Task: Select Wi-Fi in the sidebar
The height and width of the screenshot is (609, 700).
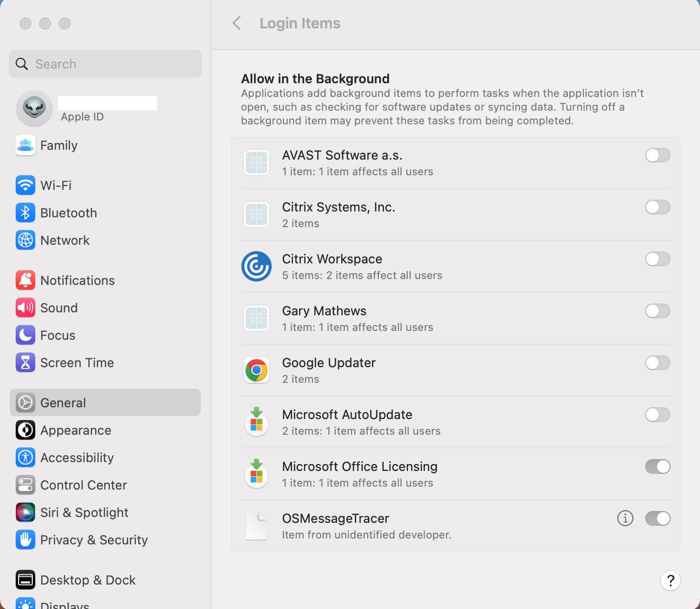Action: (x=105, y=186)
